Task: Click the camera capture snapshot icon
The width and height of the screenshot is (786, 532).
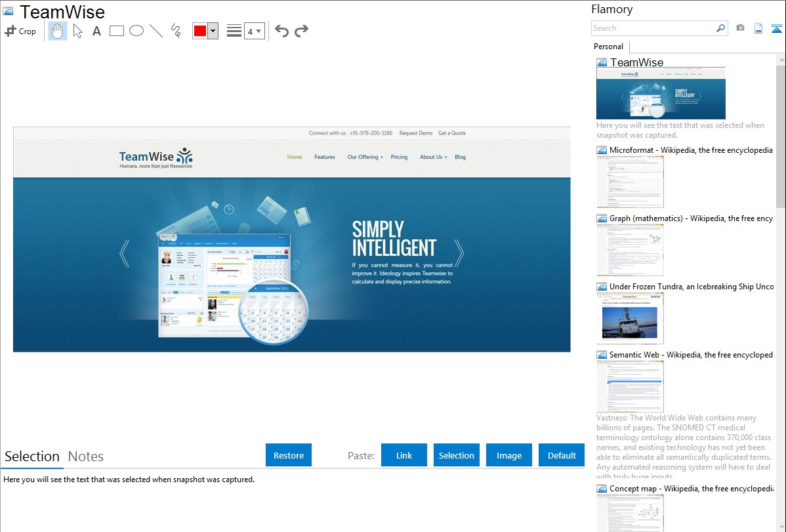Action: click(740, 28)
